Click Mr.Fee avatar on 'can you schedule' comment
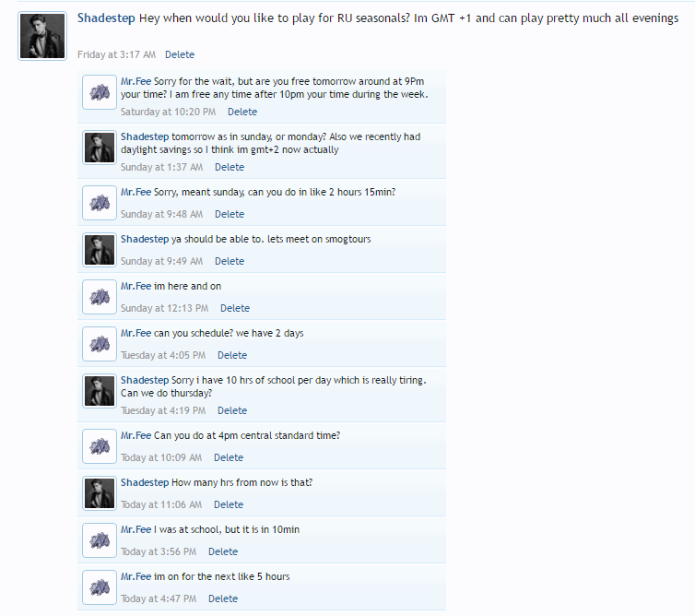695x616 pixels. tap(100, 344)
